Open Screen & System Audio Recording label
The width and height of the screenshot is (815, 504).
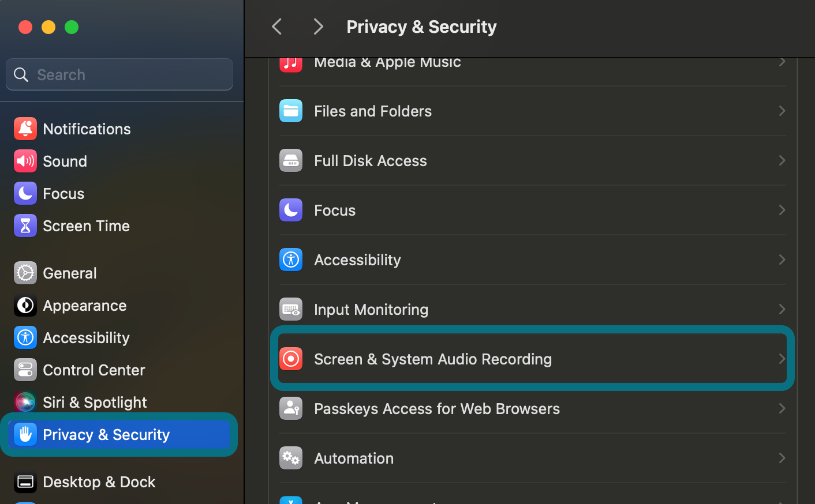click(x=433, y=359)
